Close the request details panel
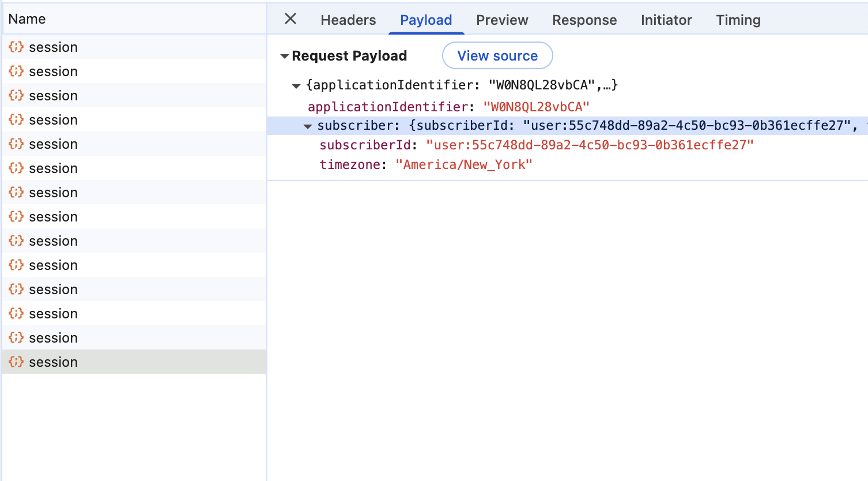Image resolution: width=868 pixels, height=481 pixels. tap(290, 19)
